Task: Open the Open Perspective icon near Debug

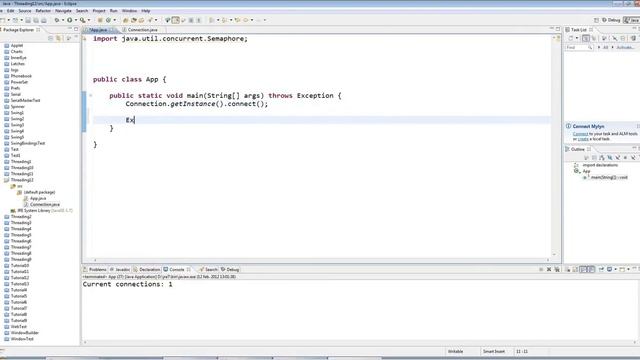Action: [596, 20]
